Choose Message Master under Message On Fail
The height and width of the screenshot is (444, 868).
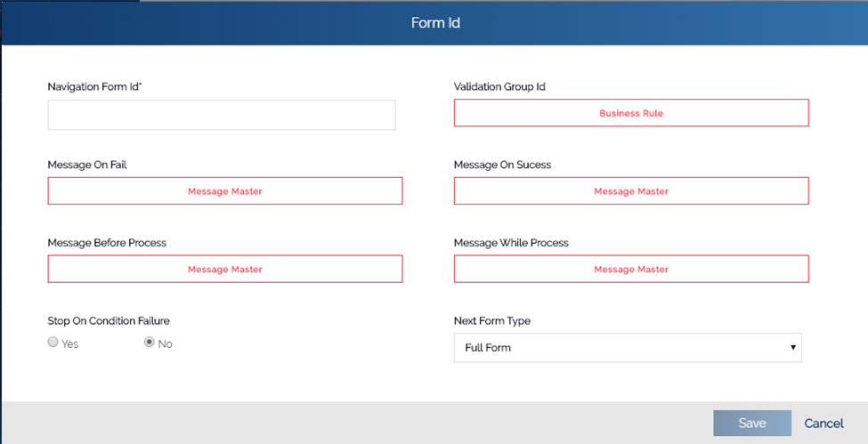[224, 191]
